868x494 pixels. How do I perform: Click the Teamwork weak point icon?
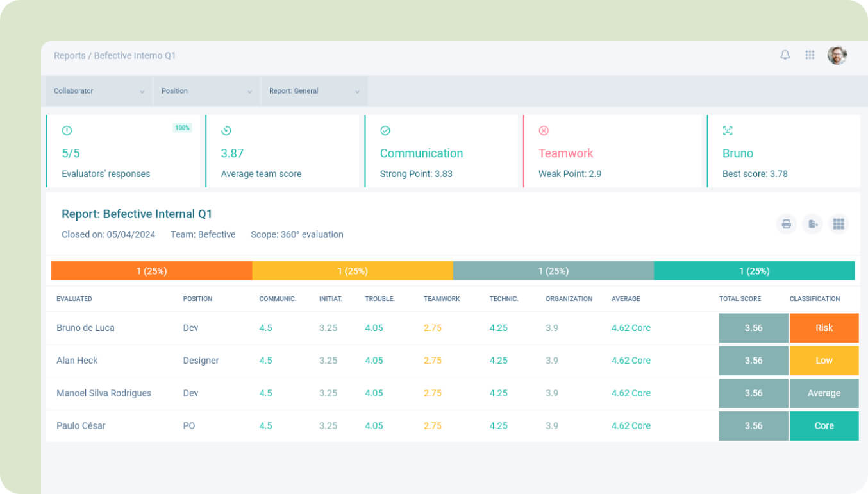click(544, 131)
